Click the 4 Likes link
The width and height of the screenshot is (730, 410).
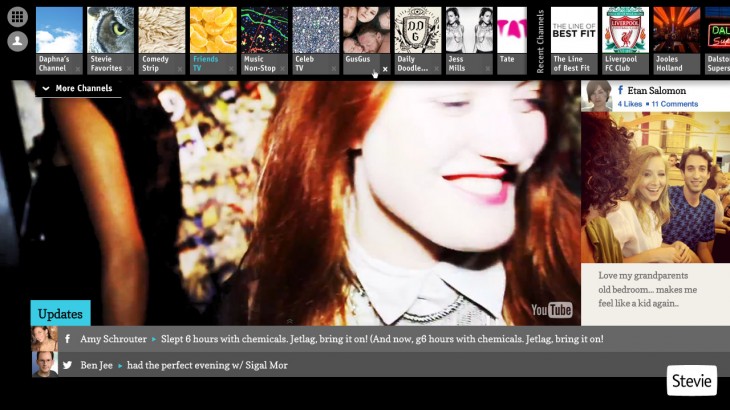630,104
